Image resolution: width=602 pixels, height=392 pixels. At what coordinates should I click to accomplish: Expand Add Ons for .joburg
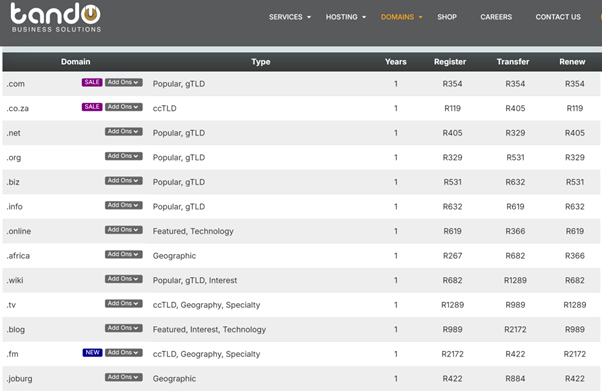pos(124,377)
